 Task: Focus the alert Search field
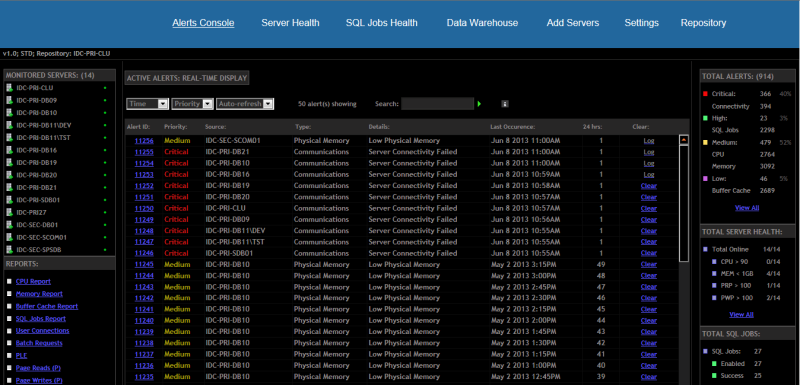(x=437, y=104)
